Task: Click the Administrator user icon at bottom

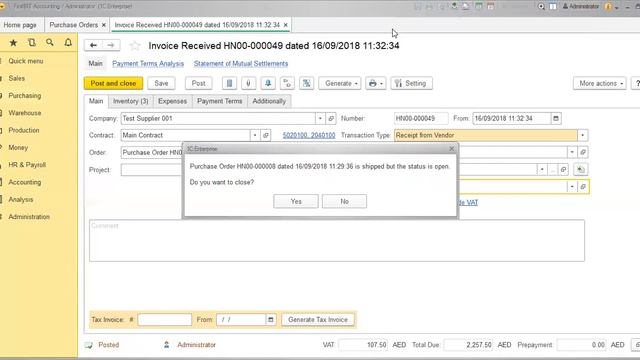Action: click(167, 345)
